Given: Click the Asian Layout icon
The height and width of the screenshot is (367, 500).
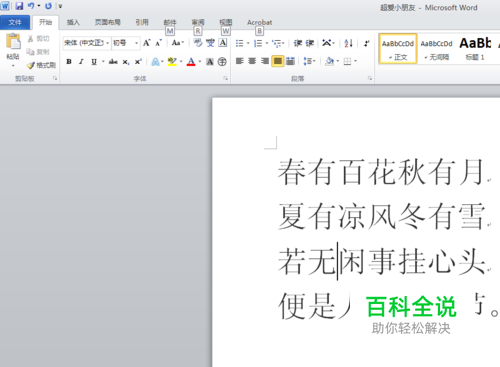Looking at the screenshot, I should 327,43.
